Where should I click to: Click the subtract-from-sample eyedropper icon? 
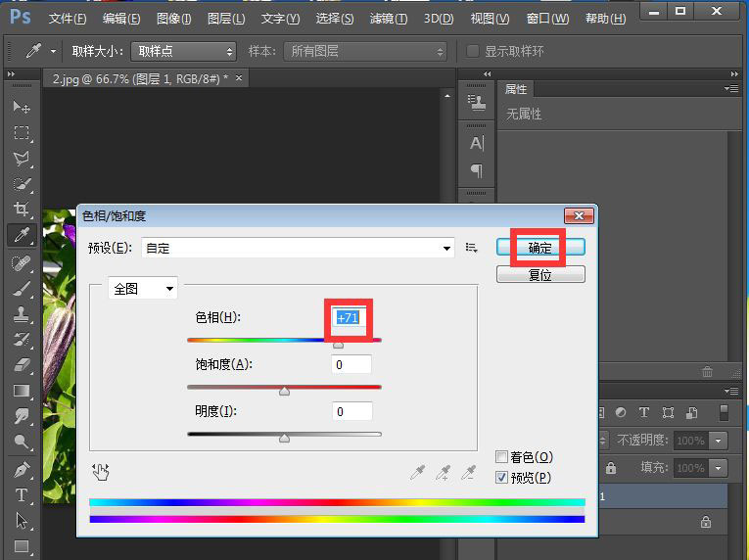[469, 473]
